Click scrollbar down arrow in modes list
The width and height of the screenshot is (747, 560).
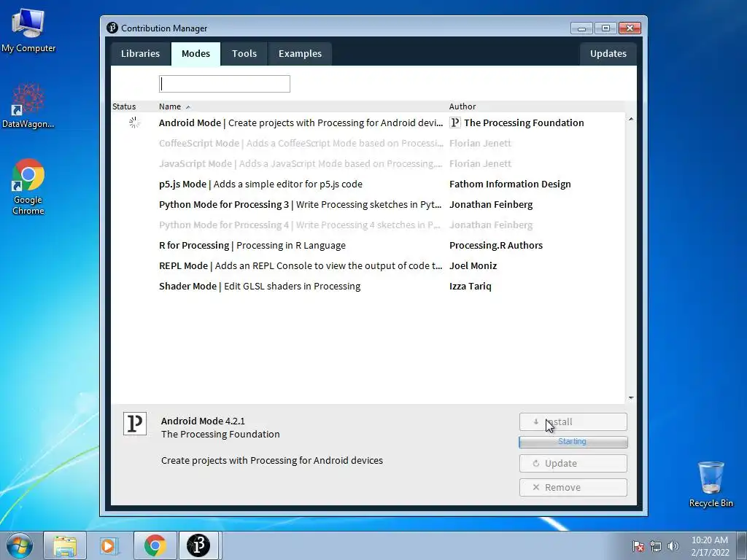click(631, 397)
